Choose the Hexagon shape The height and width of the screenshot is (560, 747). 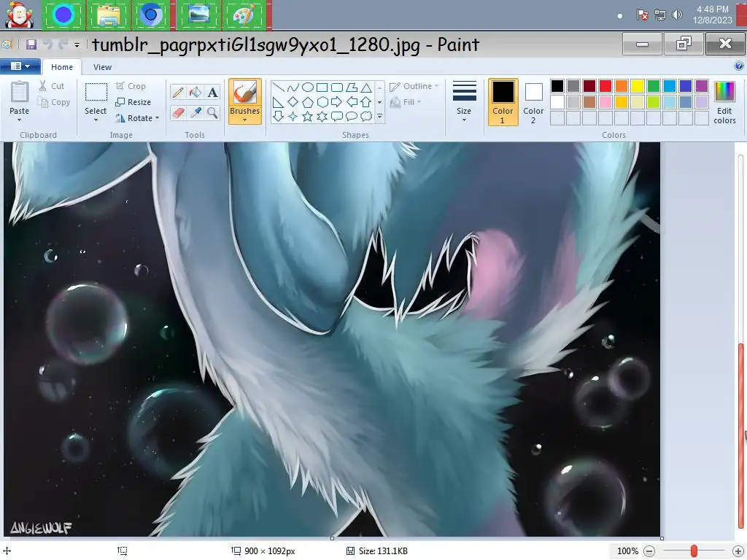coord(322,102)
